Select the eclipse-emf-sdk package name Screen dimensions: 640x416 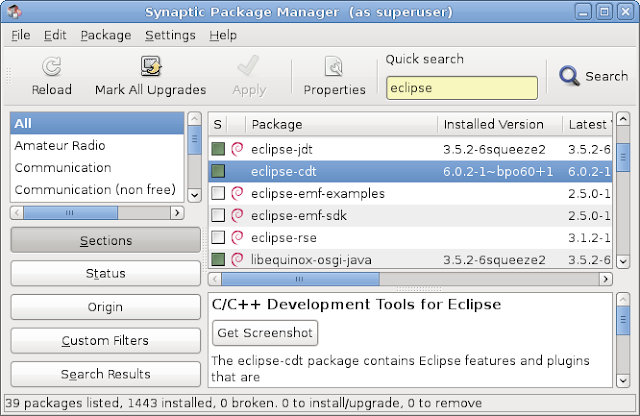point(299,216)
